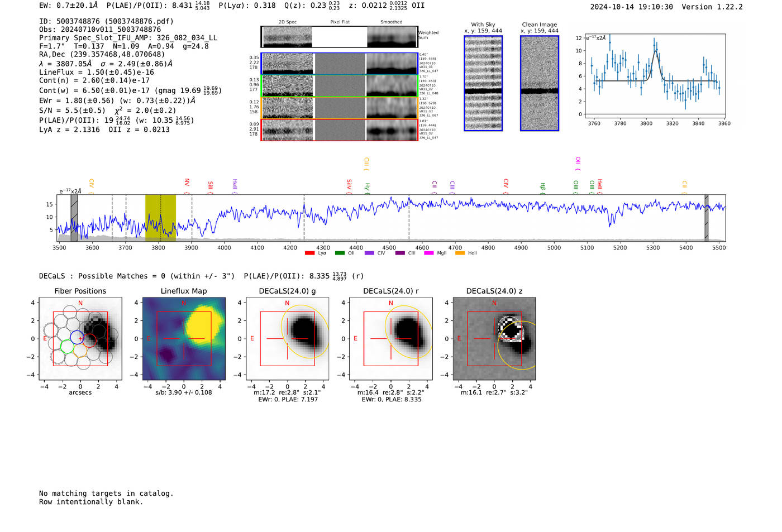Click the orange HeII legend swatch
The height and width of the screenshot is (532, 782).
(460, 253)
